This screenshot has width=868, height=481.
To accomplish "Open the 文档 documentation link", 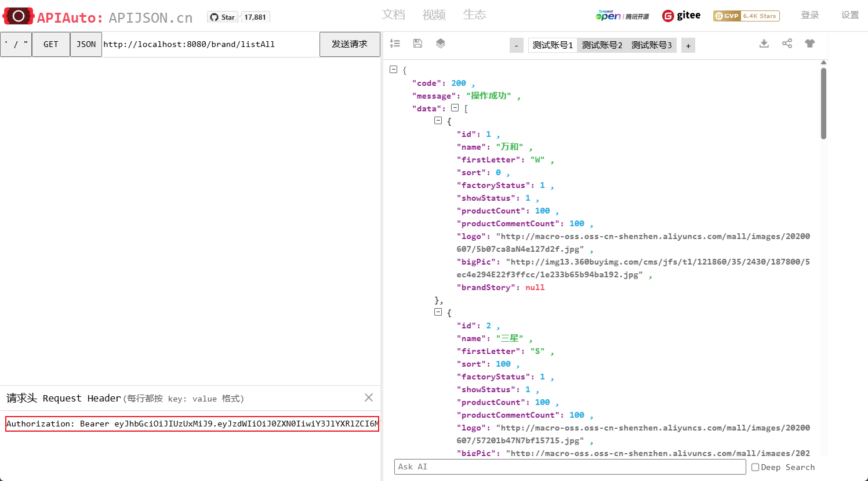I will tap(393, 15).
